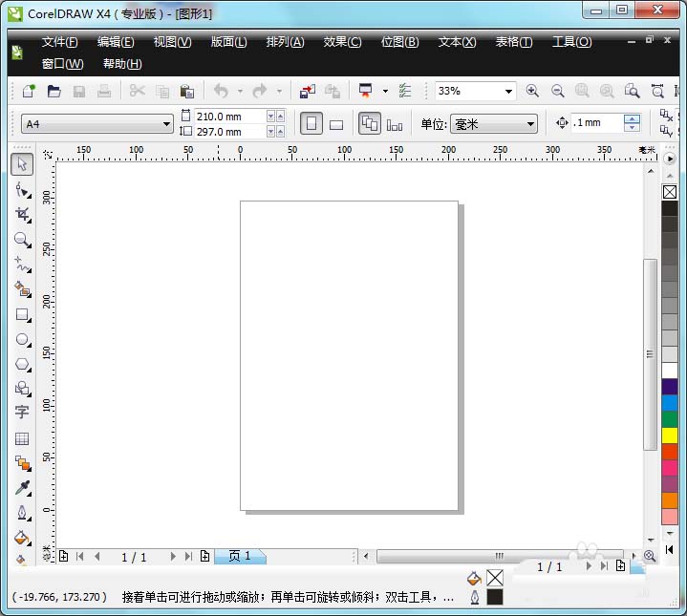Select the Pick tool
This screenshot has width=687, height=616.
[22, 164]
